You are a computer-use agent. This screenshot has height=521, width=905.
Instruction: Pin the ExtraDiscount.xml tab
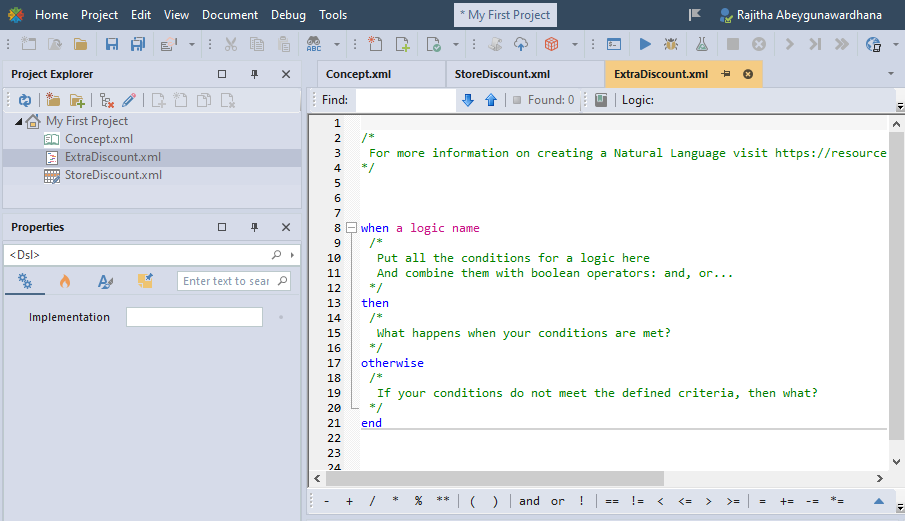tap(726, 74)
